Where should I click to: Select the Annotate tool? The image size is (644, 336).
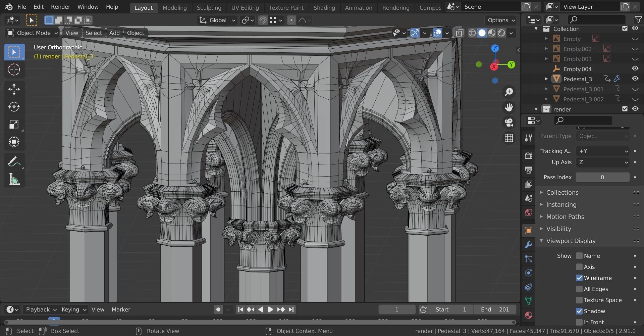tap(14, 162)
